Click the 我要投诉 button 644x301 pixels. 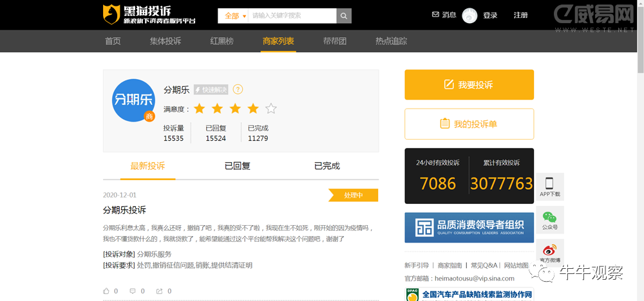tap(469, 85)
